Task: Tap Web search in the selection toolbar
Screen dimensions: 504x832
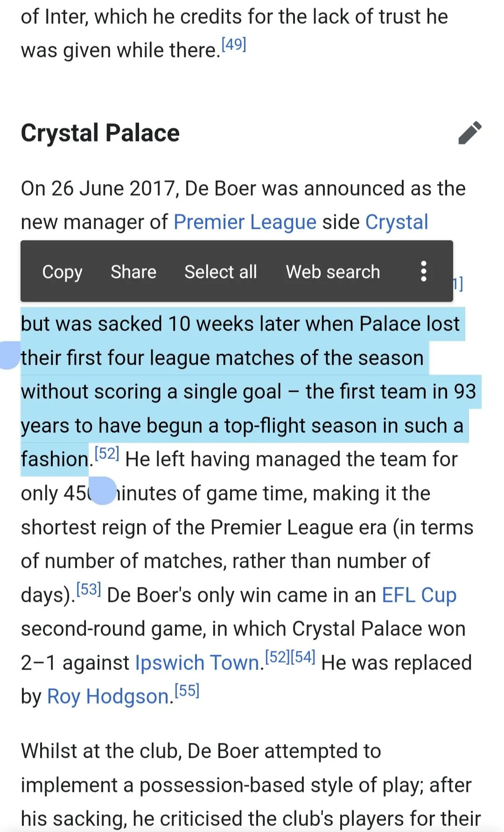Action: (x=333, y=271)
